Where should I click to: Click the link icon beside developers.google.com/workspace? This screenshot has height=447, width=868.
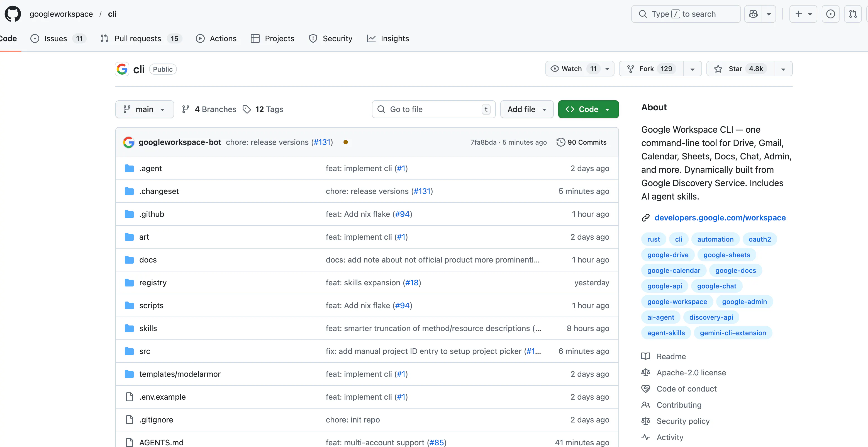click(x=646, y=218)
